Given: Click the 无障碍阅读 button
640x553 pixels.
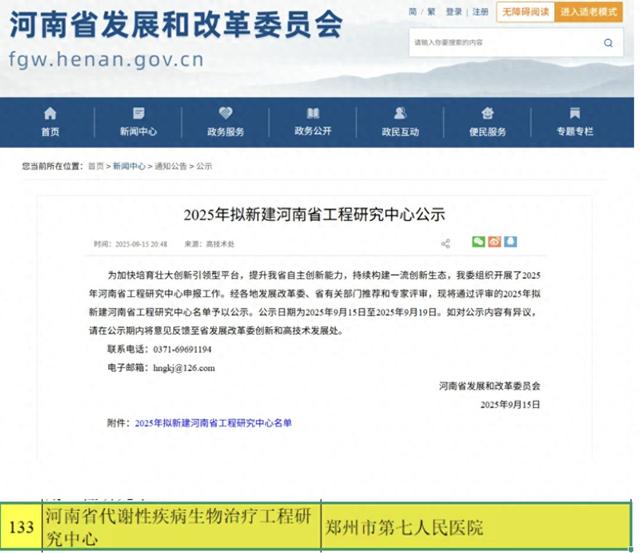Looking at the screenshot, I should [x=525, y=12].
